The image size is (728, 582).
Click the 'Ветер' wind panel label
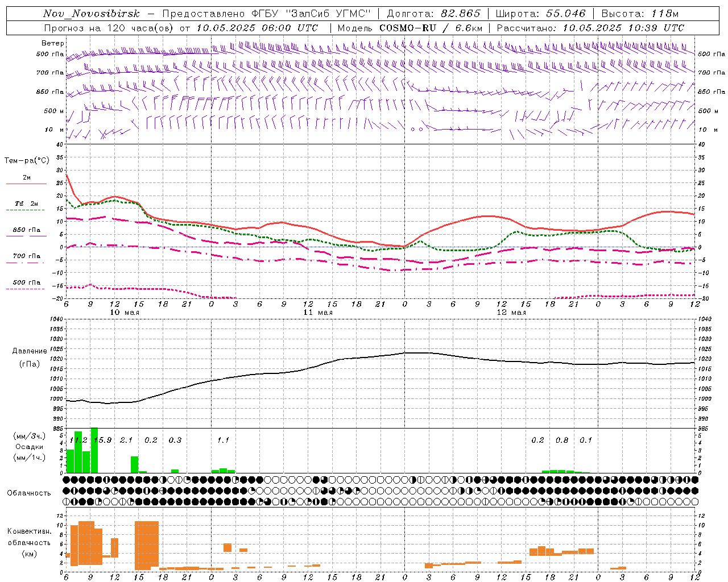[53, 43]
